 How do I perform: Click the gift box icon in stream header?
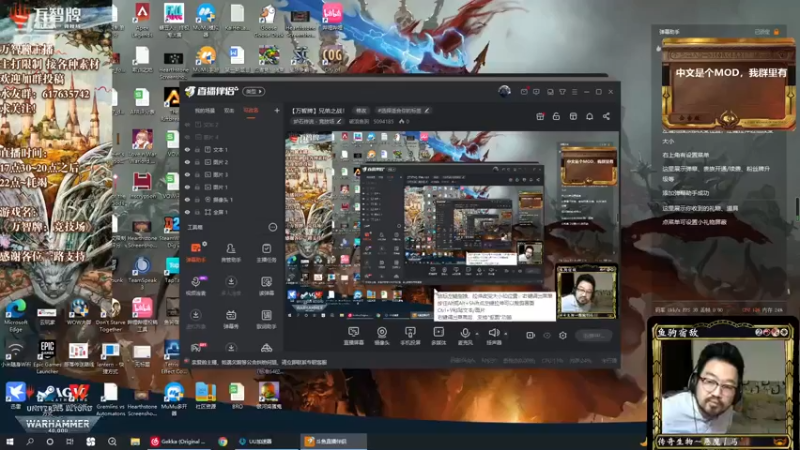540,116
